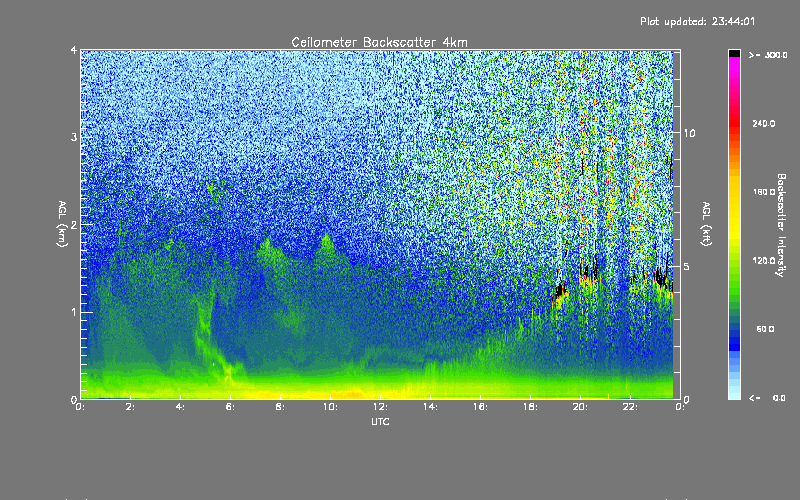
Task: Click the '16:' UTC time tick
Action: (x=480, y=407)
